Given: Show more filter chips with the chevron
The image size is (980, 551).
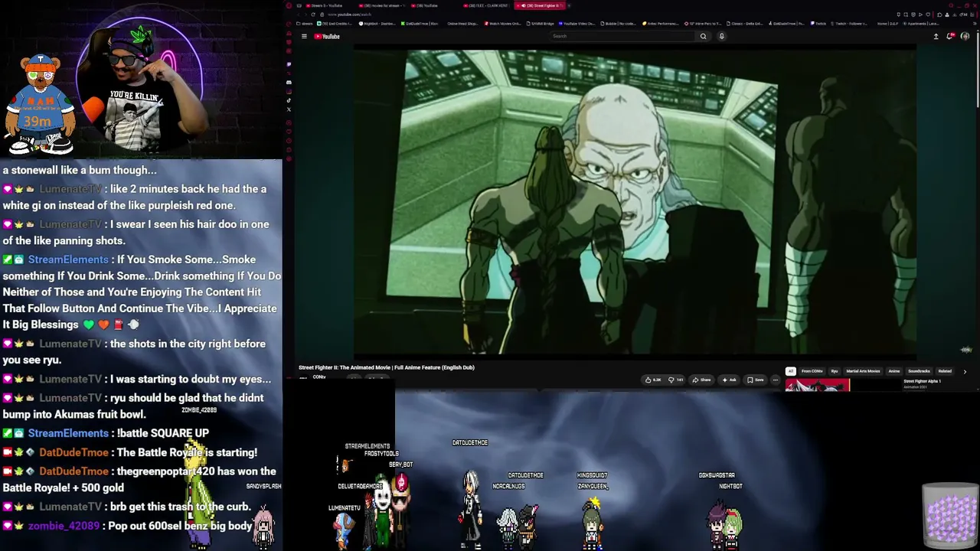Looking at the screenshot, I should (x=965, y=371).
